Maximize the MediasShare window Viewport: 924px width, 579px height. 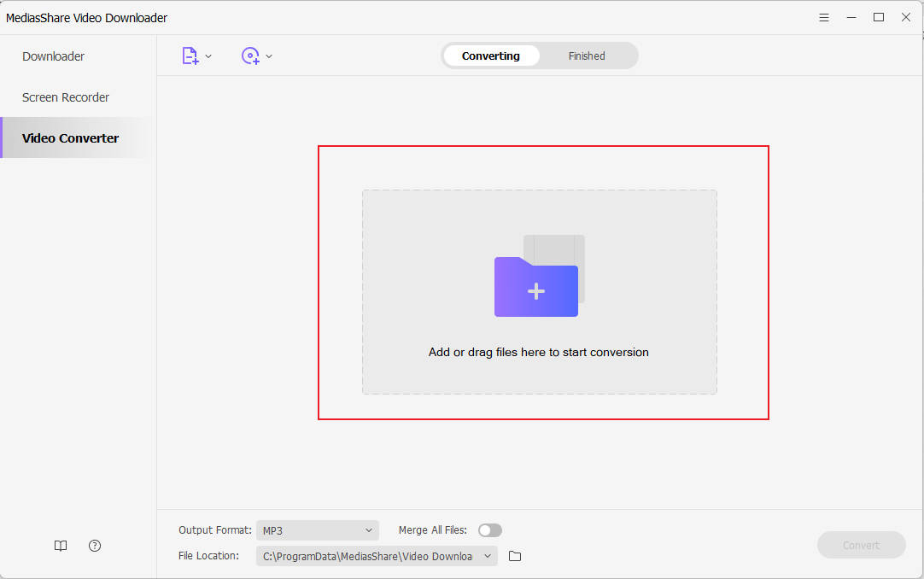[x=879, y=18]
